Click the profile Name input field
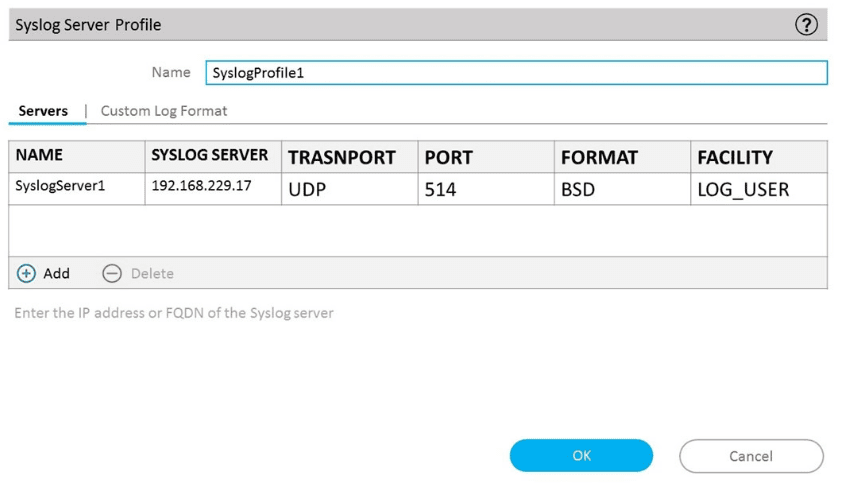The width and height of the screenshot is (842, 487). tap(516, 72)
